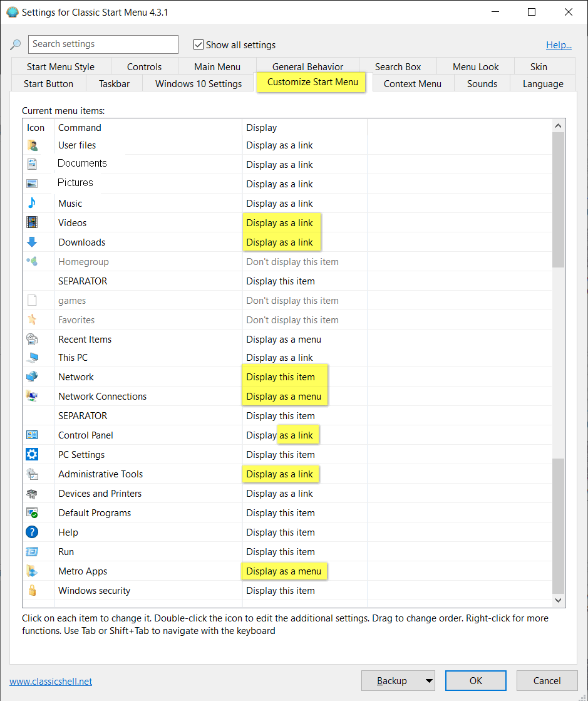Click the Administrative Tools icon
588x701 pixels.
(32, 474)
